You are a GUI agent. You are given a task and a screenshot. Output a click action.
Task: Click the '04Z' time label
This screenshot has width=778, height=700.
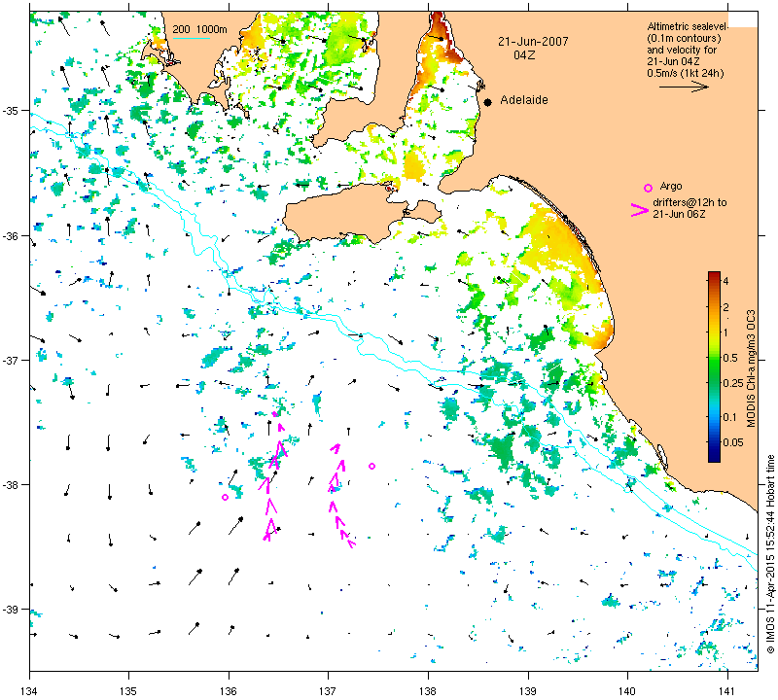point(524,55)
